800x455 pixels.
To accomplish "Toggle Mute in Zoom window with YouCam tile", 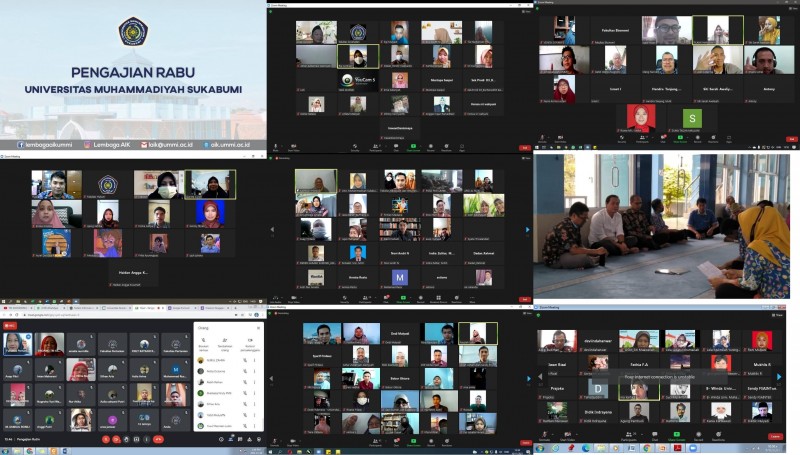I will click(275, 147).
